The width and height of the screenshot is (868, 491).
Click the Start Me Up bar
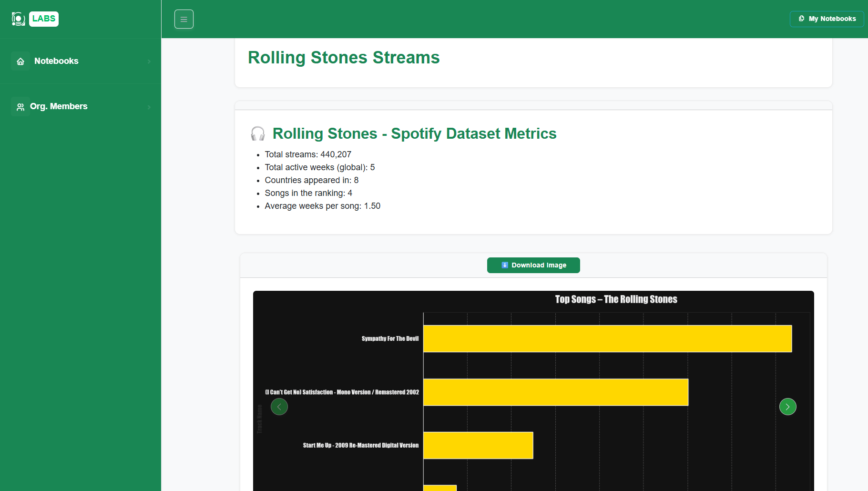click(478, 445)
